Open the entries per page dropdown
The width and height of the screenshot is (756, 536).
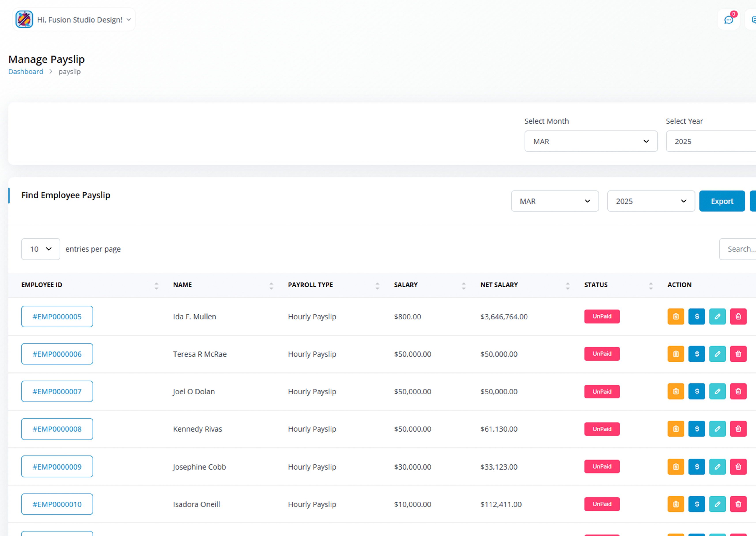pyautogui.click(x=41, y=249)
